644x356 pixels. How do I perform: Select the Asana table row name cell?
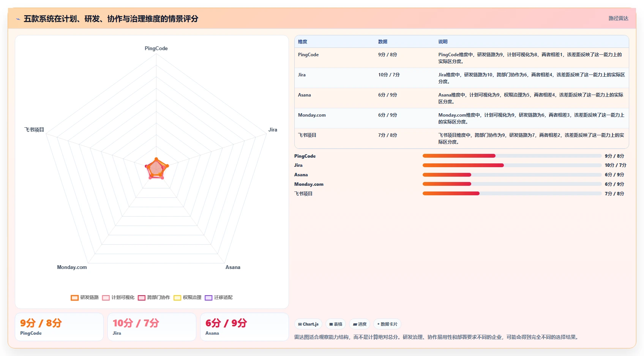(335, 98)
